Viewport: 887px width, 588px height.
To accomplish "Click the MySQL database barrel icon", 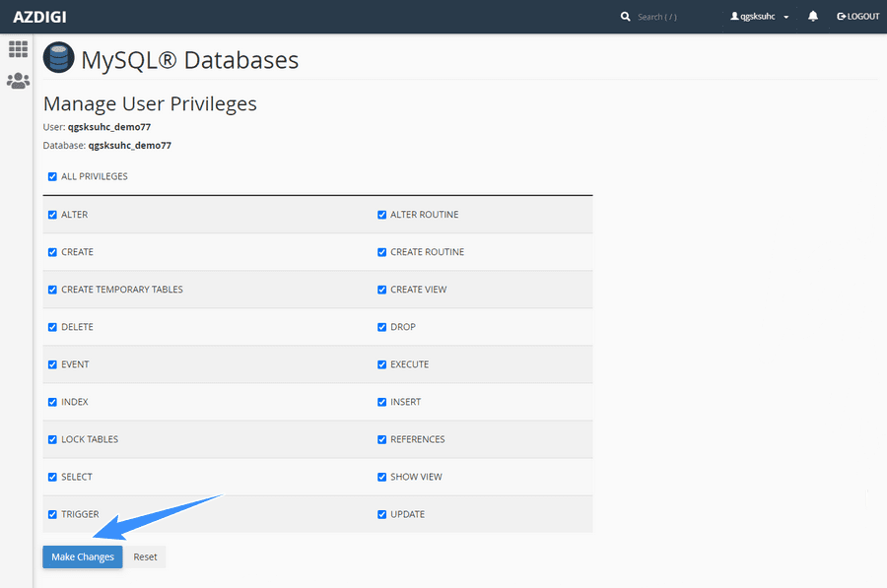I will 59,58.
